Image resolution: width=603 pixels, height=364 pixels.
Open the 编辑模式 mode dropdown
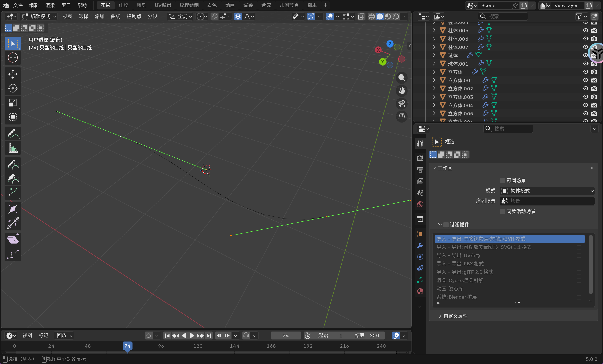point(40,17)
